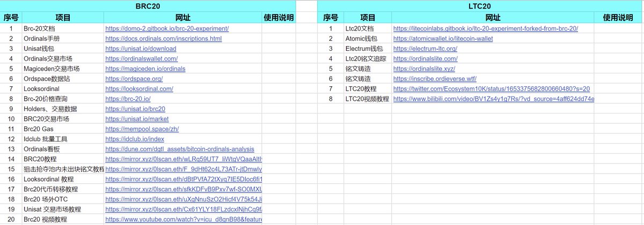The height and width of the screenshot is (225, 644).
Task: Select the Ordspace数据站 cell
Action: pyautogui.click(x=63, y=79)
